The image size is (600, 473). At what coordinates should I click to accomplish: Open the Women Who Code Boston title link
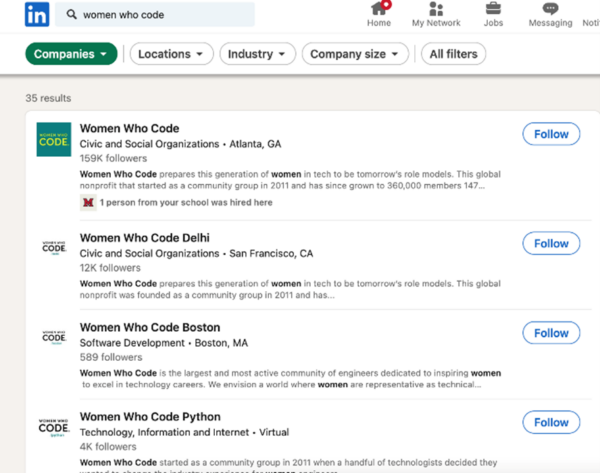(x=150, y=327)
